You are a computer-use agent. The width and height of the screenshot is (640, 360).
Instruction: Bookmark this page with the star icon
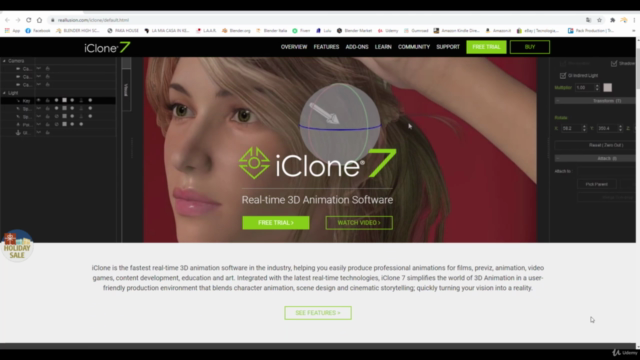point(599,20)
